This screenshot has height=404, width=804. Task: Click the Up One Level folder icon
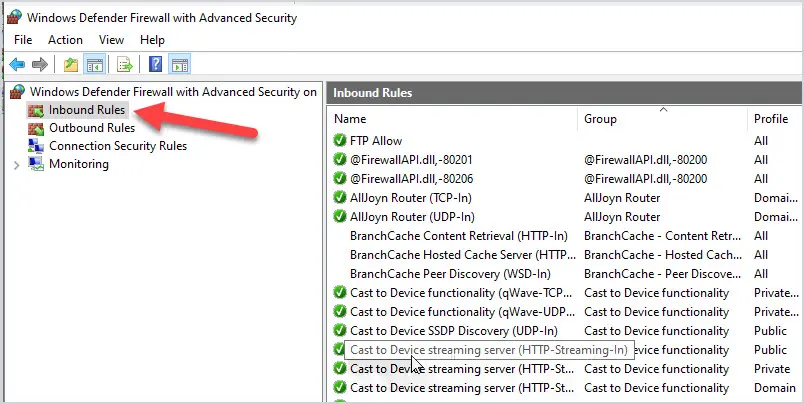(71, 65)
